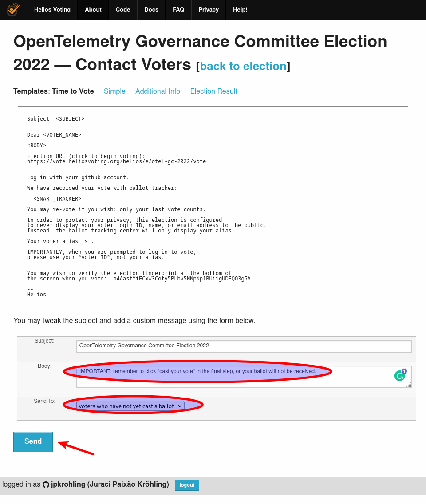The image size is (426, 504).
Task: Click the logout button
Action: (187, 485)
